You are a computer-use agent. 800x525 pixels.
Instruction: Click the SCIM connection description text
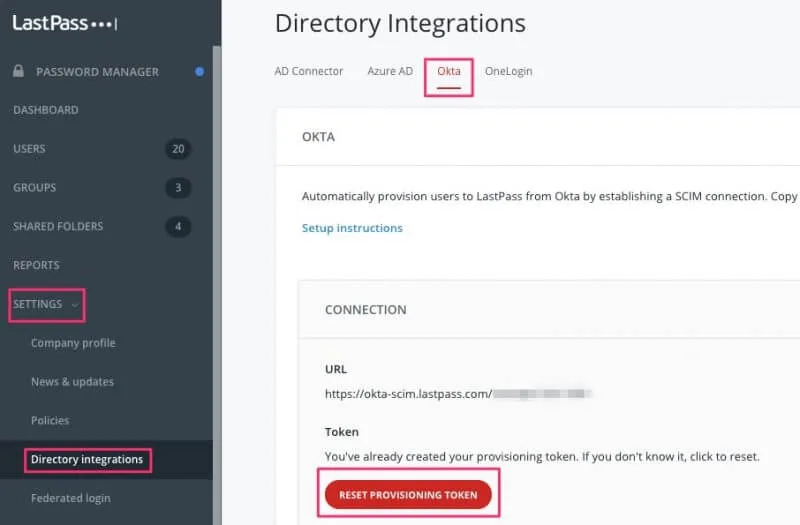[550, 196]
